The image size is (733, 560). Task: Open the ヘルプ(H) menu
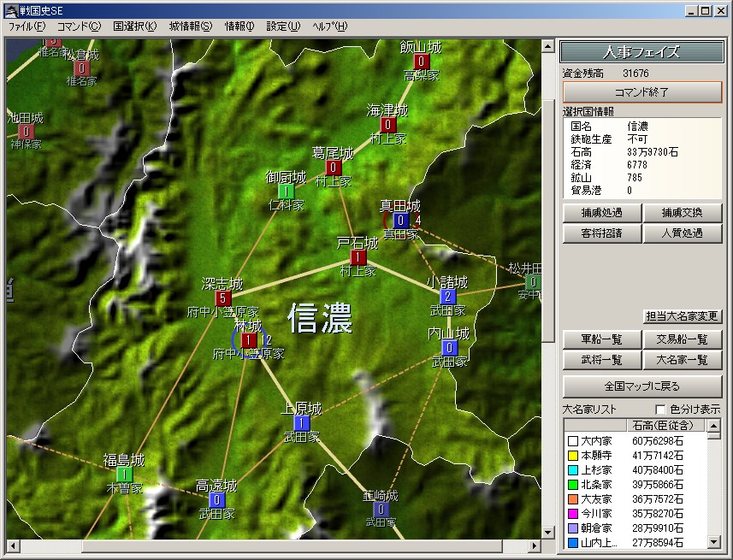click(x=329, y=27)
